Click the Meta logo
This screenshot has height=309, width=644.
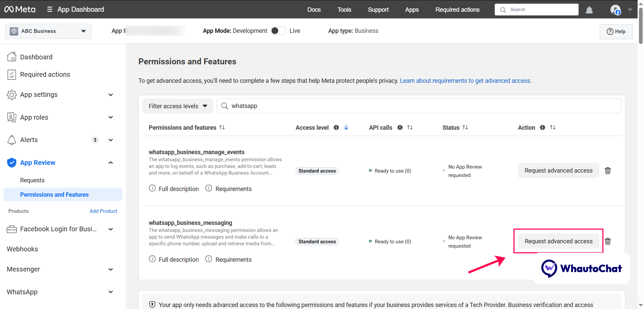click(20, 9)
